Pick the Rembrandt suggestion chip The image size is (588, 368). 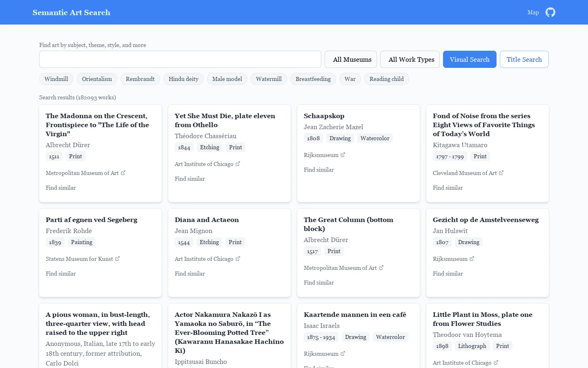pos(140,79)
